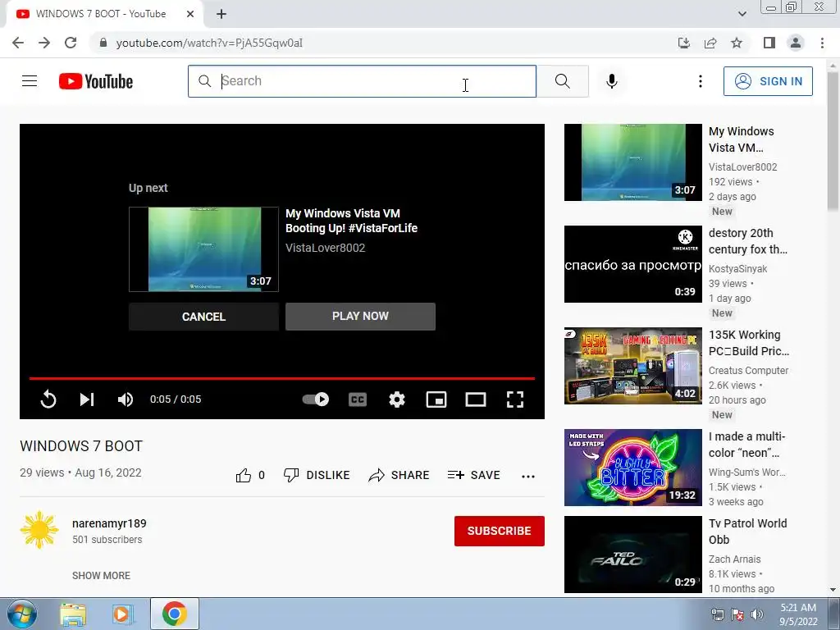Open Chrome profile avatar
This screenshot has height=630, width=840.
click(796, 43)
